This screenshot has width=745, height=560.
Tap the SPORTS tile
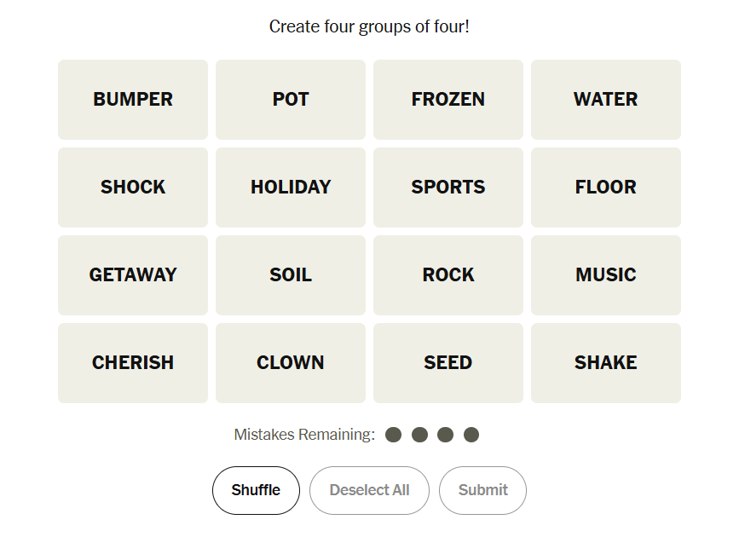pos(448,188)
